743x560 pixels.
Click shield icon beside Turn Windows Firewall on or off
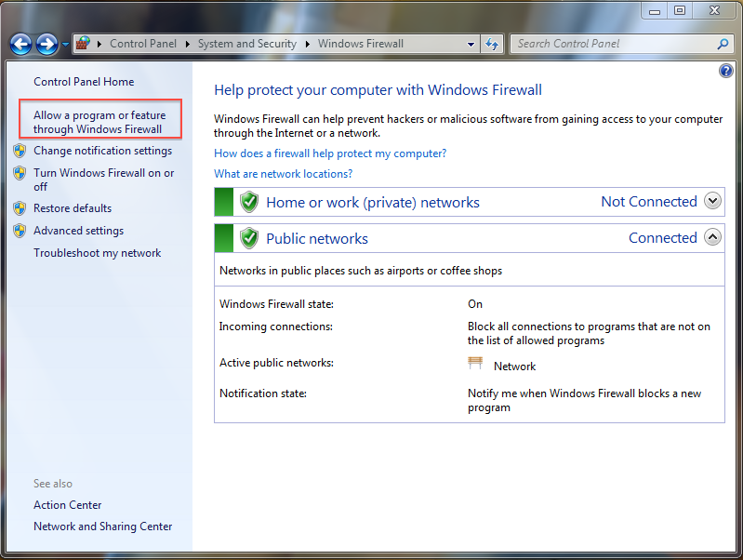(20, 173)
